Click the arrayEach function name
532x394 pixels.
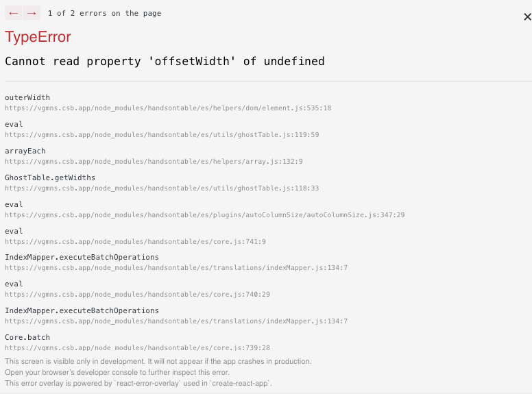pos(25,151)
